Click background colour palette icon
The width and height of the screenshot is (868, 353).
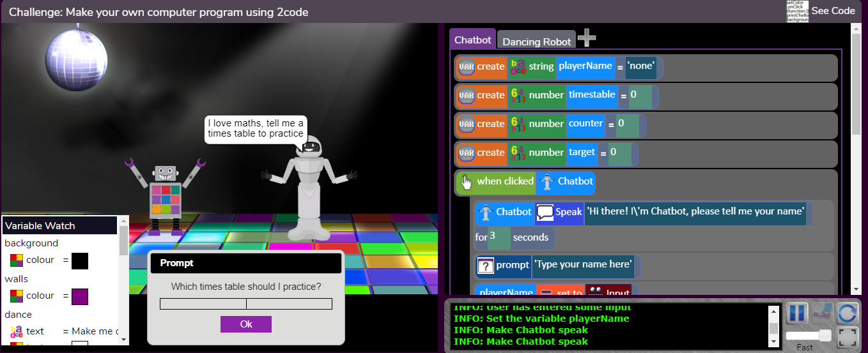click(x=16, y=260)
